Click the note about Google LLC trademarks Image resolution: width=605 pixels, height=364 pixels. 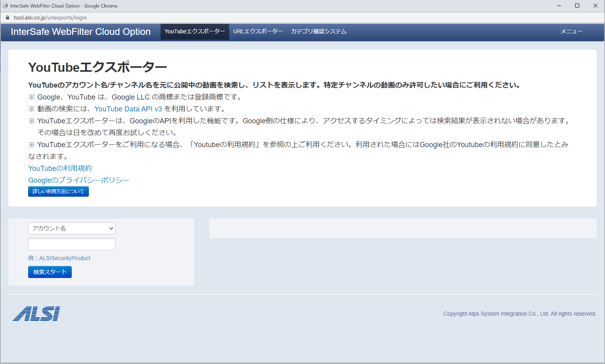[x=136, y=97]
